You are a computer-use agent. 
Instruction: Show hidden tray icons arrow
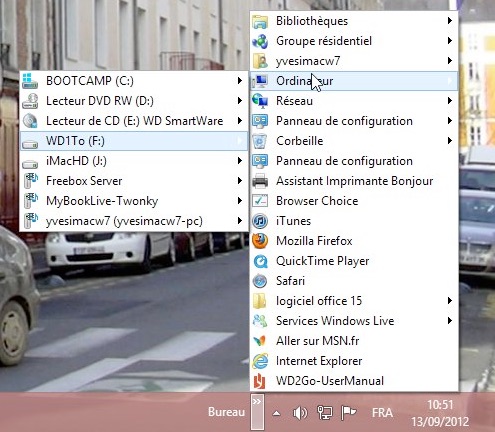click(276, 414)
